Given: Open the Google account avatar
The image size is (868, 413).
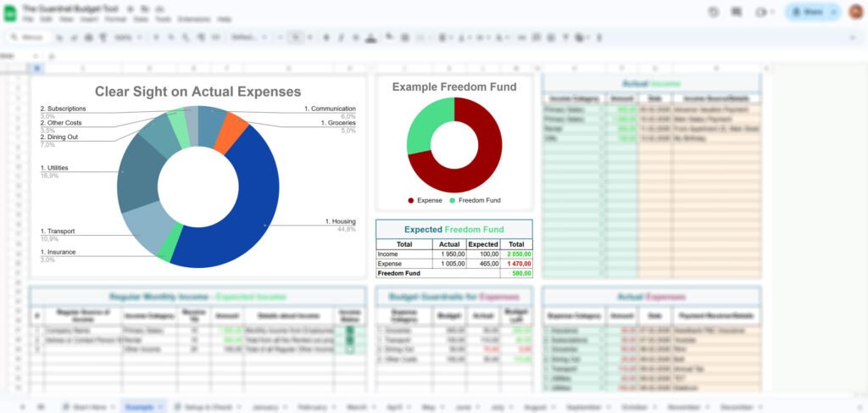Looking at the screenshot, I should pos(855,12).
